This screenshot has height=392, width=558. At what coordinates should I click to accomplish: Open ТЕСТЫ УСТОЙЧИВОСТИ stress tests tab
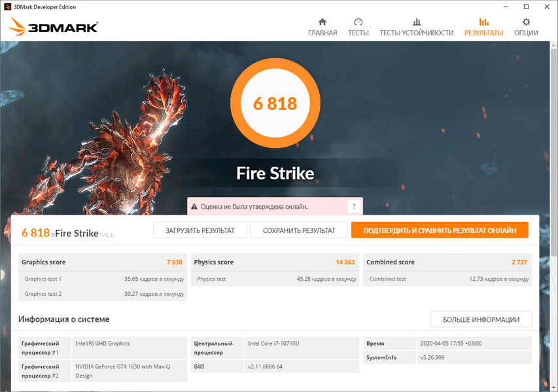click(x=416, y=27)
